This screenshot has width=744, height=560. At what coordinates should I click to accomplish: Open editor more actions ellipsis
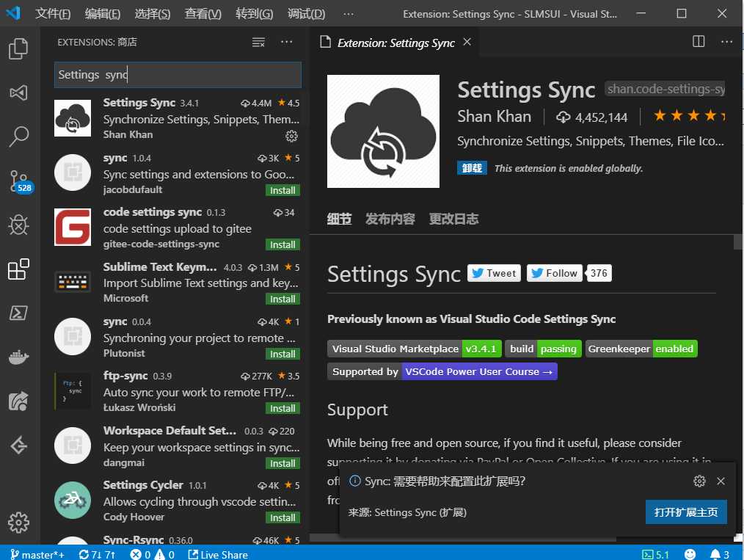pyautogui.click(x=726, y=42)
